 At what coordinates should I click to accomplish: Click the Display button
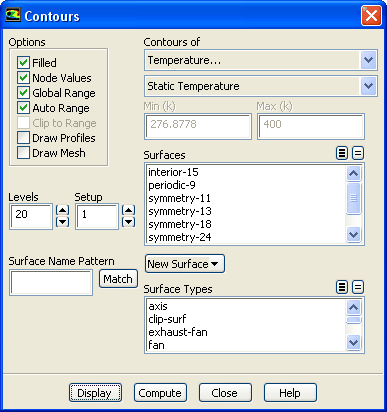click(x=95, y=393)
